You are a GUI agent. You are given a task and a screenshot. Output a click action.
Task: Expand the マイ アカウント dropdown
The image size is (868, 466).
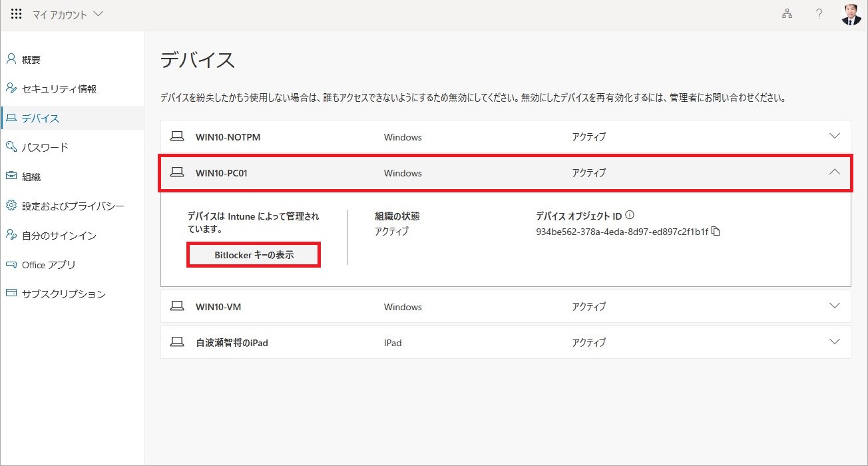coord(68,14)
